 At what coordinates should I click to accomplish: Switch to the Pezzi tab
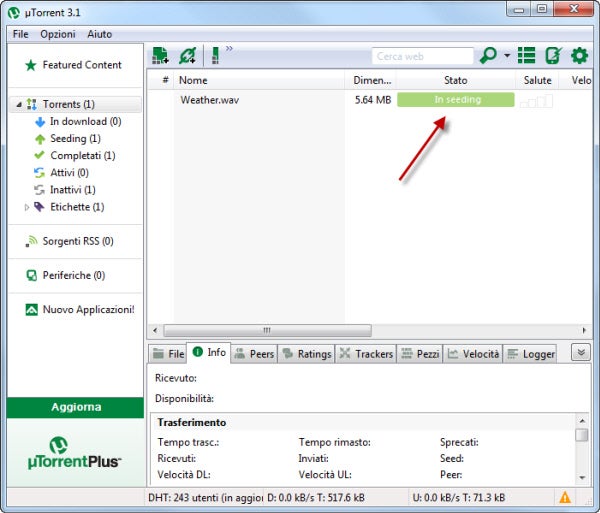point(420,354)
